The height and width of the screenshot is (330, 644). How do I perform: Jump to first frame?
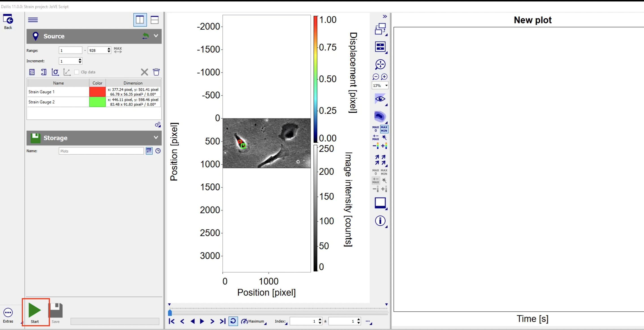tap(171, 321)
